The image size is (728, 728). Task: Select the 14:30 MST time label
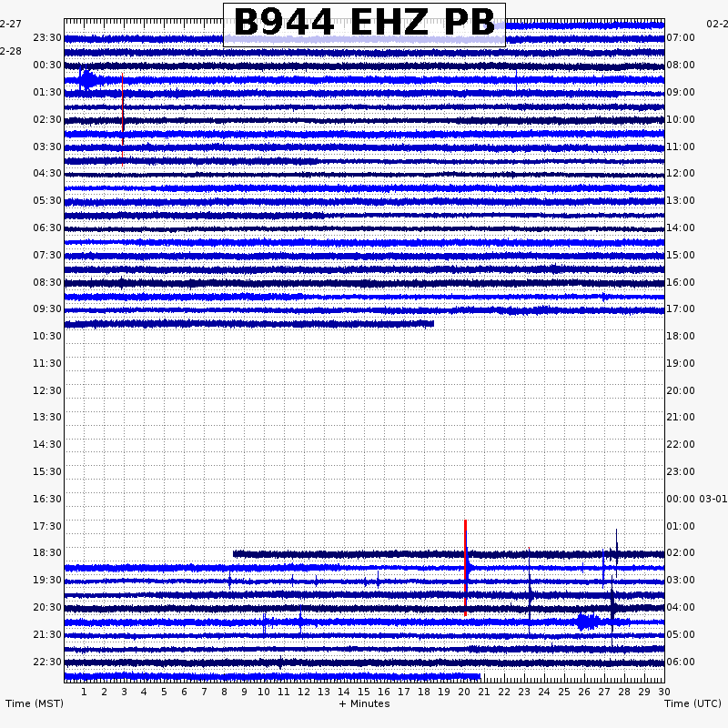(47, 445)
